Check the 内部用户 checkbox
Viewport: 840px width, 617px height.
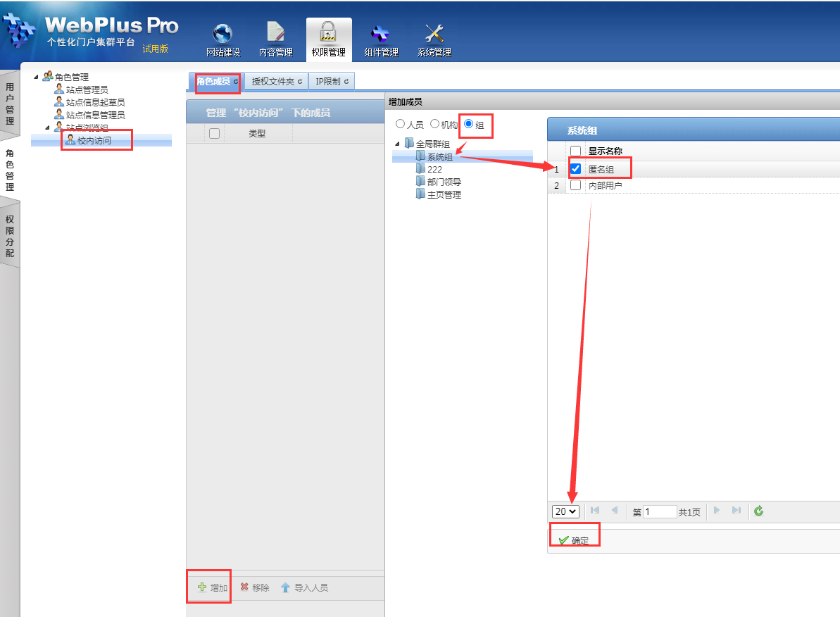point(575,185)
